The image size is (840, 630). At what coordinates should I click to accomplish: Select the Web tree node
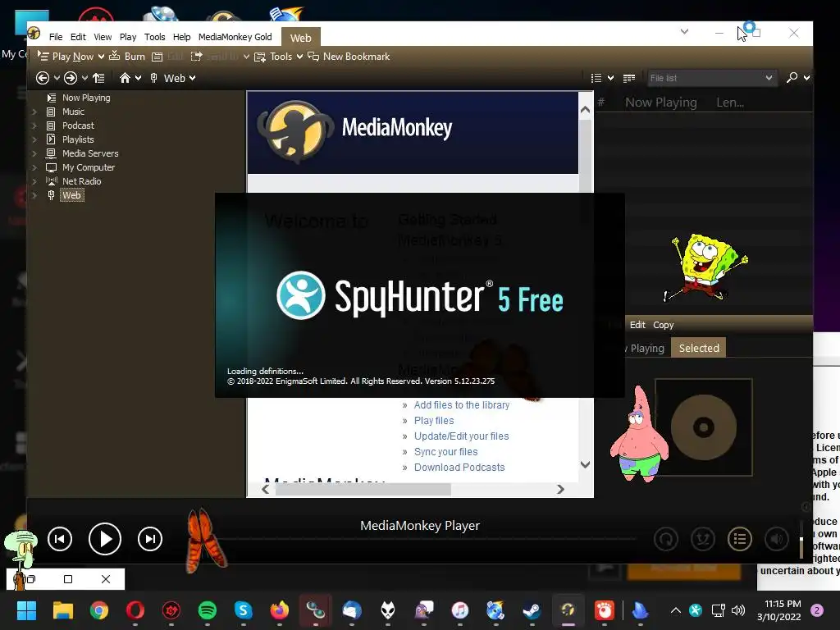coord(71,195)
